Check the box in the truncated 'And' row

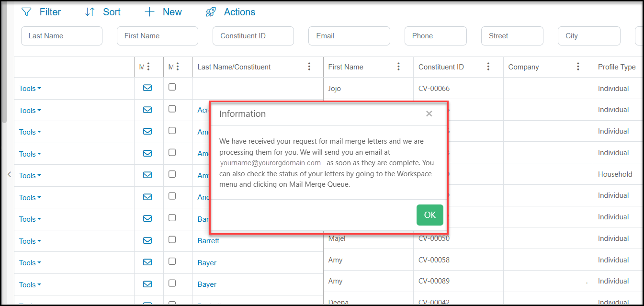pos(172,196)
